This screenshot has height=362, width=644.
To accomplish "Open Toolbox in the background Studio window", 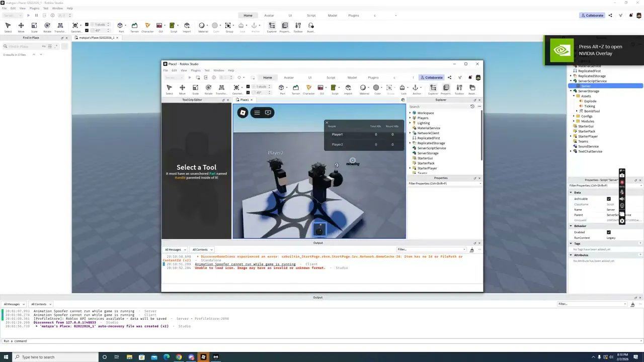I will click(x=298, y=27).
